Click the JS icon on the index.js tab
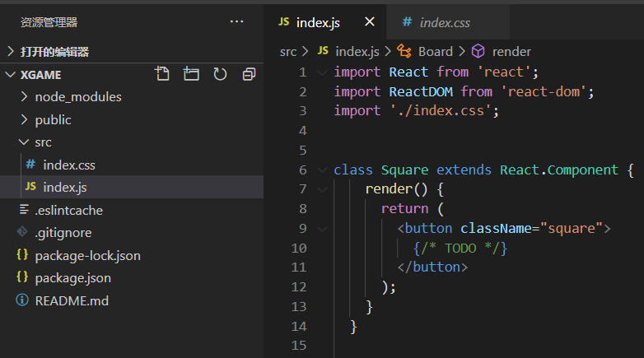The width and height of the screenshot is (644, 358). click(x=284, y=21)
